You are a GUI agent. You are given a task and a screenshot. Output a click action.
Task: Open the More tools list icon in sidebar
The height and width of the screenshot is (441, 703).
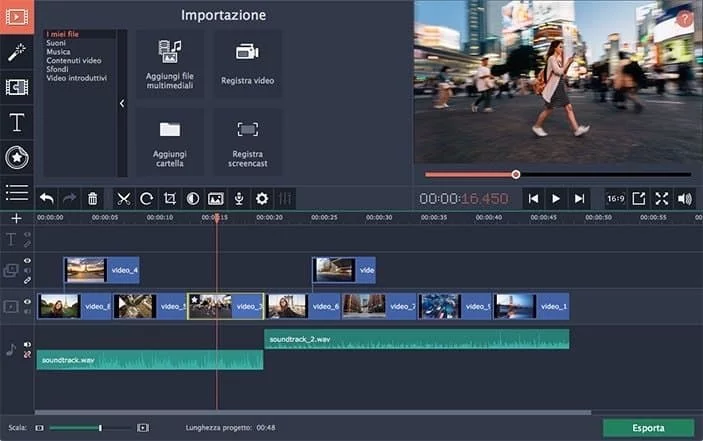(17, 193)
